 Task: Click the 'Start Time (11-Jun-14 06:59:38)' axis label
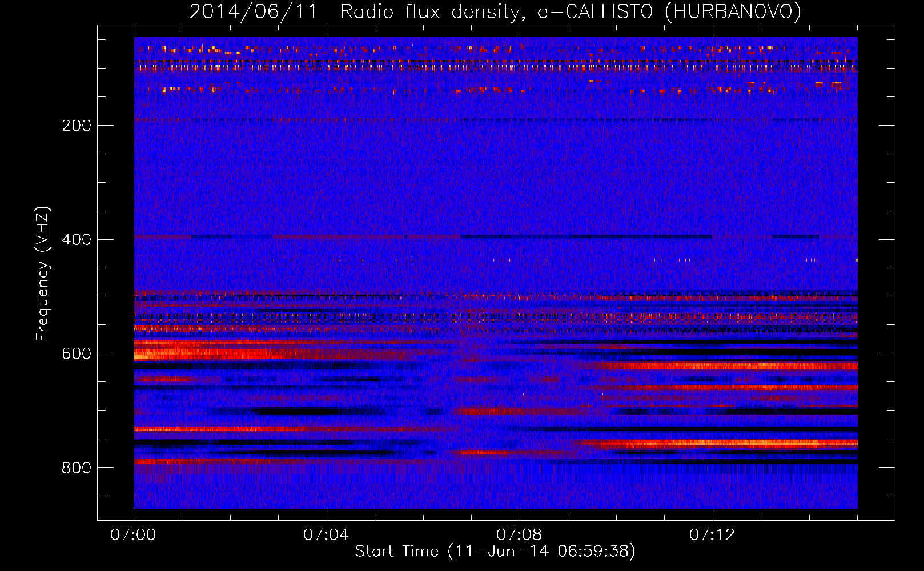(495, 552)
